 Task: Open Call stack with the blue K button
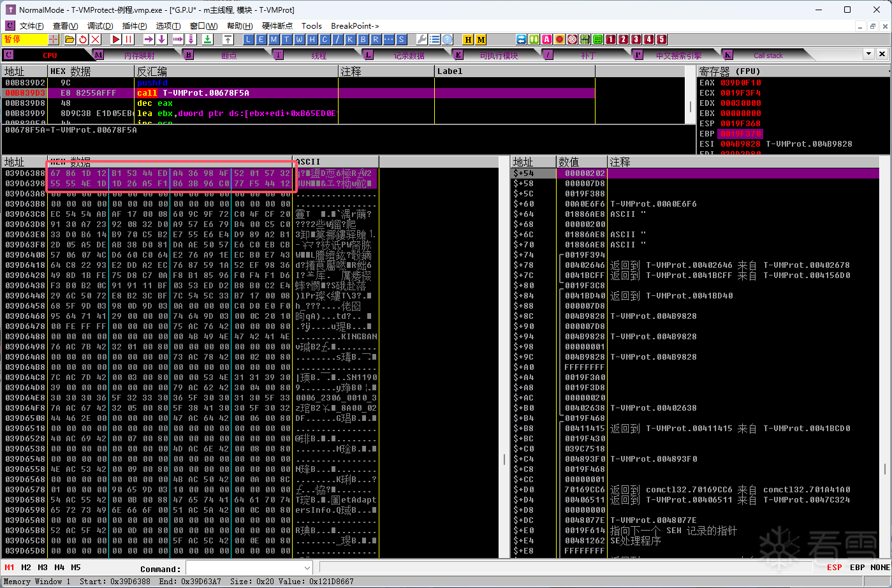click(350, 40)
